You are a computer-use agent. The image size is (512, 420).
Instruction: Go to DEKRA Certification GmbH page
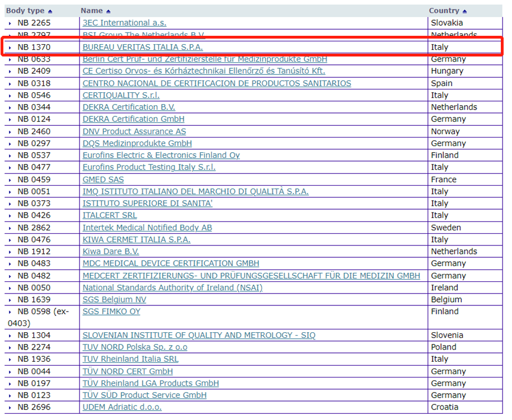[x=133, y=119]
